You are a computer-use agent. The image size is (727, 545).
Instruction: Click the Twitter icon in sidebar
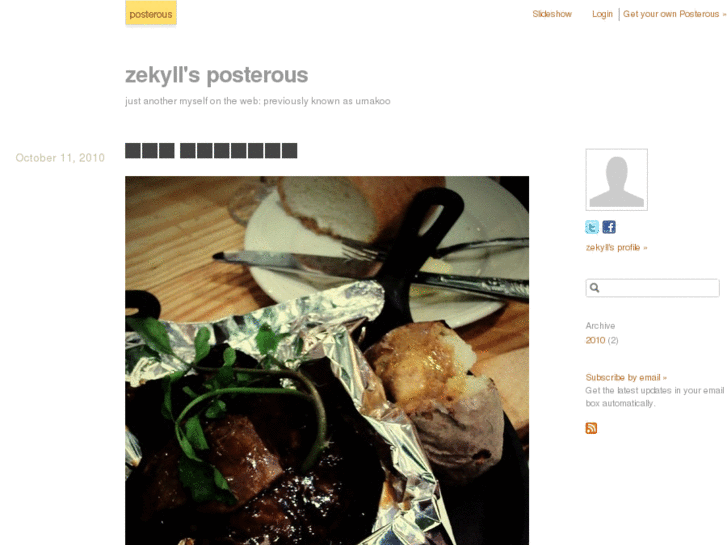592,227
